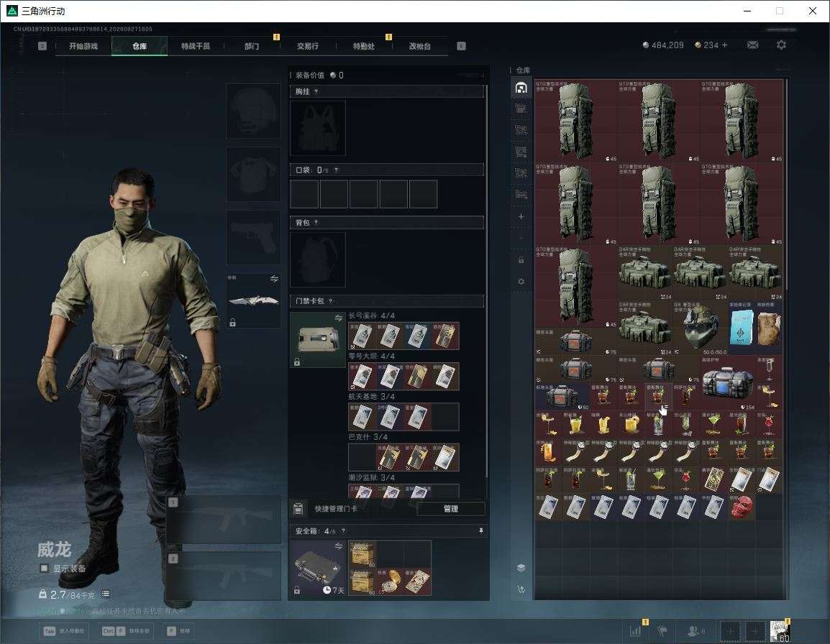The width and height of the screenshot is (830, 644).
Task: Select the GN heavy helmet in warehouse
Action: pyautogui.click(x=701, y=328)
